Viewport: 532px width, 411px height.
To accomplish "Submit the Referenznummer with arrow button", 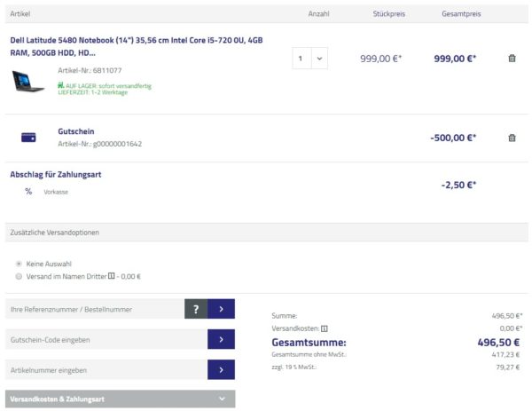I will (x=221, y=309).
